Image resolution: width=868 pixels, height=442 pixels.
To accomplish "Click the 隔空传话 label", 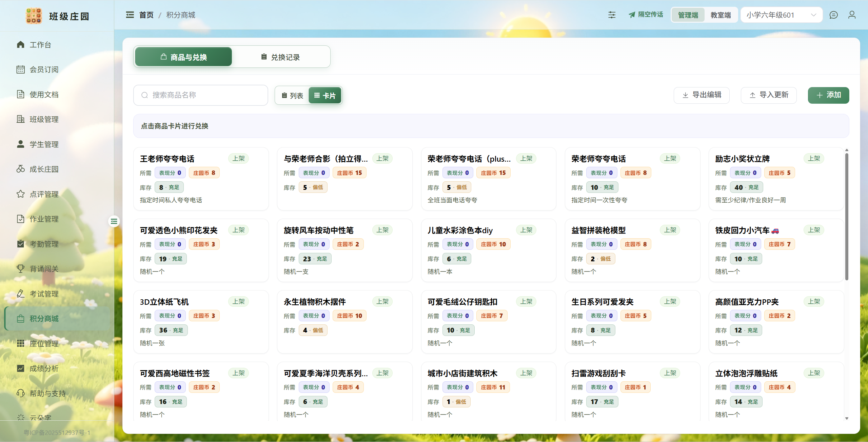I will [650, 15].
